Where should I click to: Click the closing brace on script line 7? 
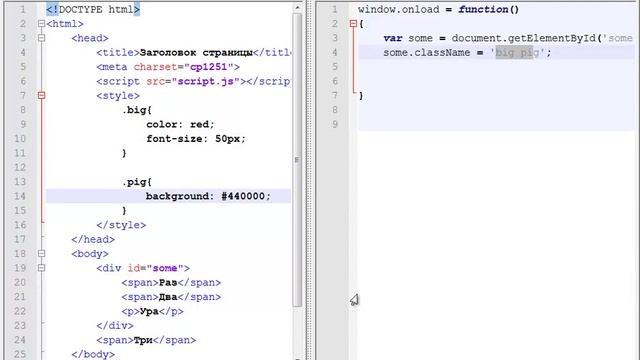[361, 96]
